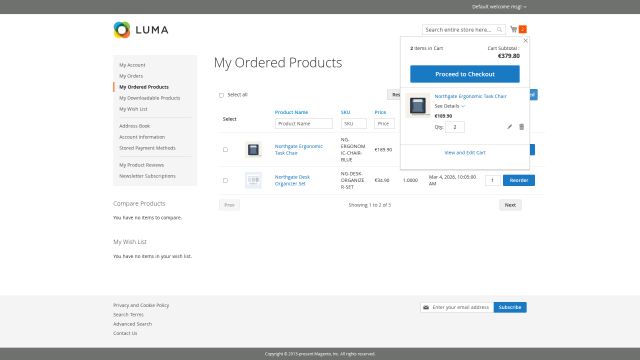Click the cart subtotal €379.80

tap(509, 56)
